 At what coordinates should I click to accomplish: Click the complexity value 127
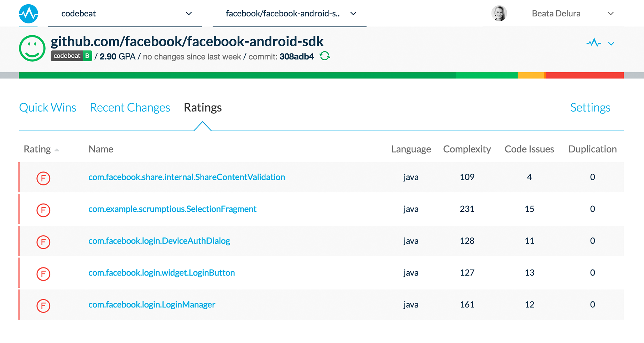[467, 273]
